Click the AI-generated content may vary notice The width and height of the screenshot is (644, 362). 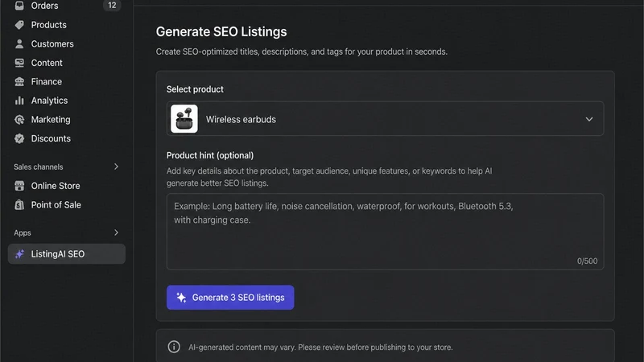[x=320, y=348]
